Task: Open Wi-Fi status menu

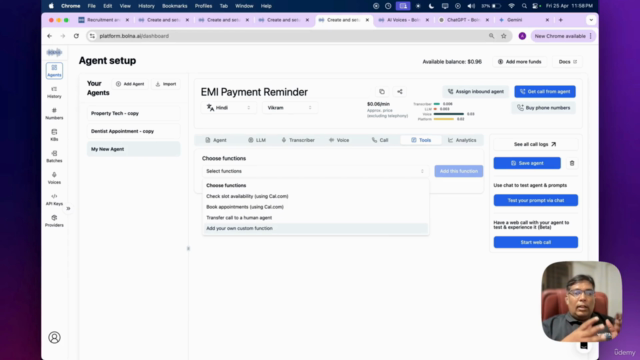Action: tap(511, 6)
